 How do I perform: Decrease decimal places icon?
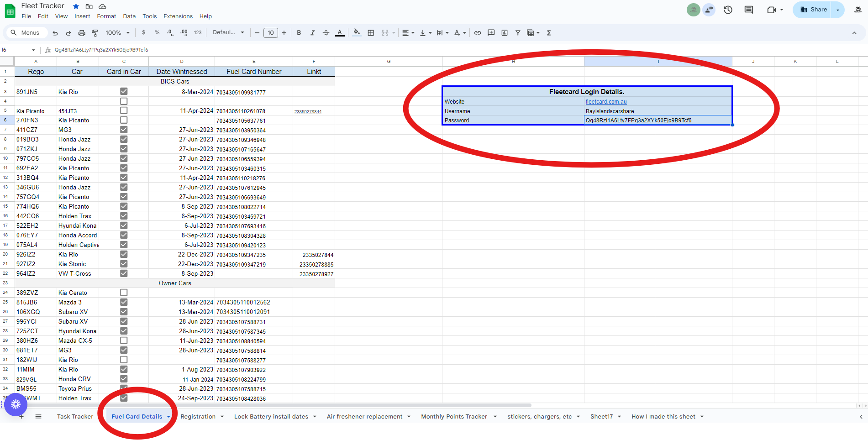(x=170, y=33)
